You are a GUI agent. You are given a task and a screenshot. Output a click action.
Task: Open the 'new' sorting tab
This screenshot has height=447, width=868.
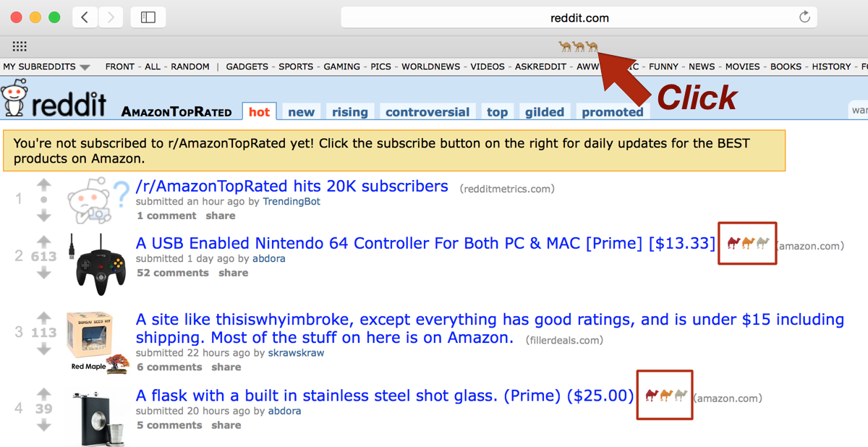click(x=301, y=111)
